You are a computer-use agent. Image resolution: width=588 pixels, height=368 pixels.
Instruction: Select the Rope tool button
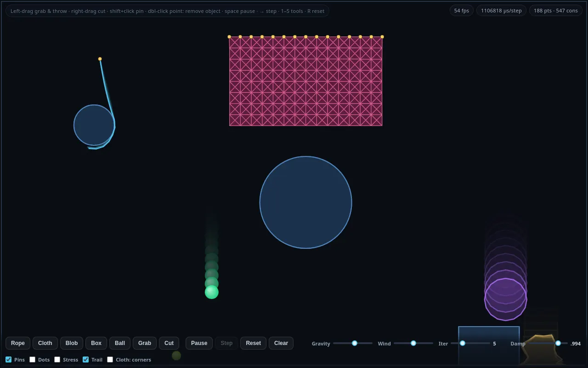click(18, 343)
